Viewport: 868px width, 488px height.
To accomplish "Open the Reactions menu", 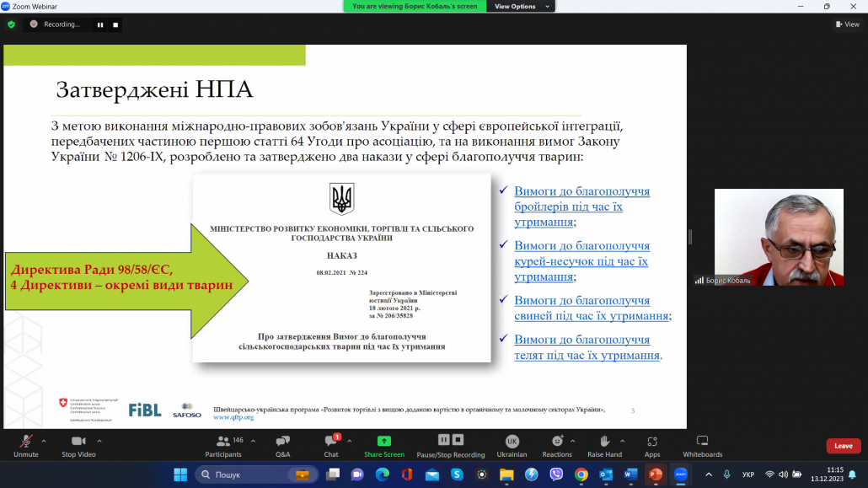I will [556, 442].
